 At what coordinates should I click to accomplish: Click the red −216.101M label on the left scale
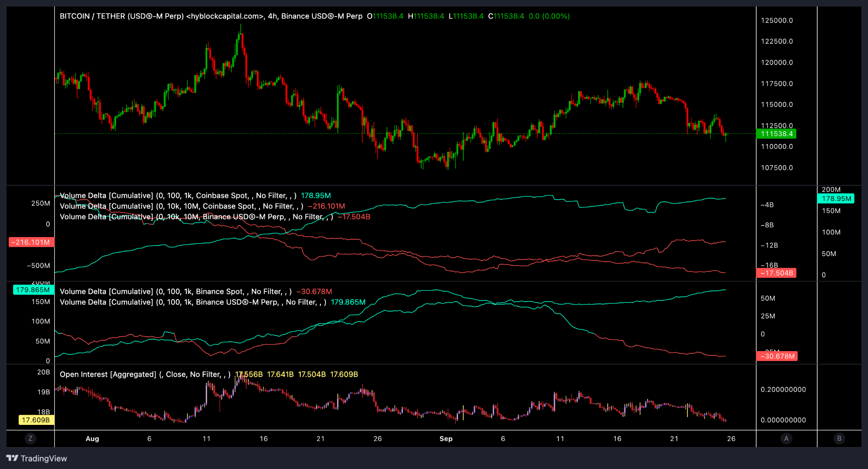(31, 242)
